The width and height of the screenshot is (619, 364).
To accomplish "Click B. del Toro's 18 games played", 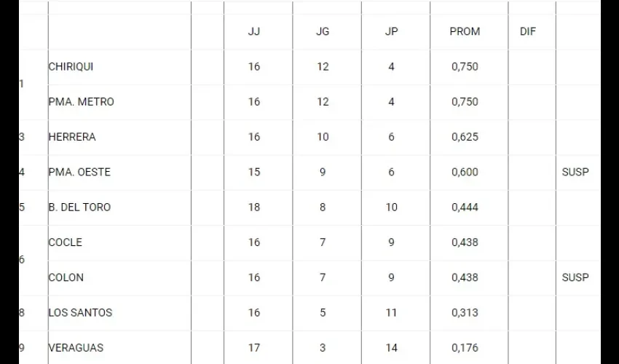I will pyautogui.click(x=254, y=207).
